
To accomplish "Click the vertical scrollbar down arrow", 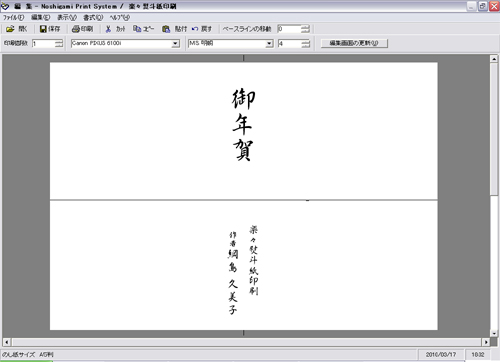I will pyautogui.click(x=494, y=333).
